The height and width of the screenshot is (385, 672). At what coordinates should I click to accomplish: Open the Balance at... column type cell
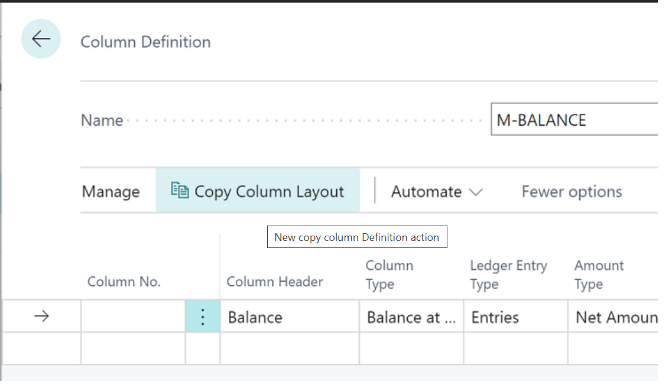[x=411, y=317]
